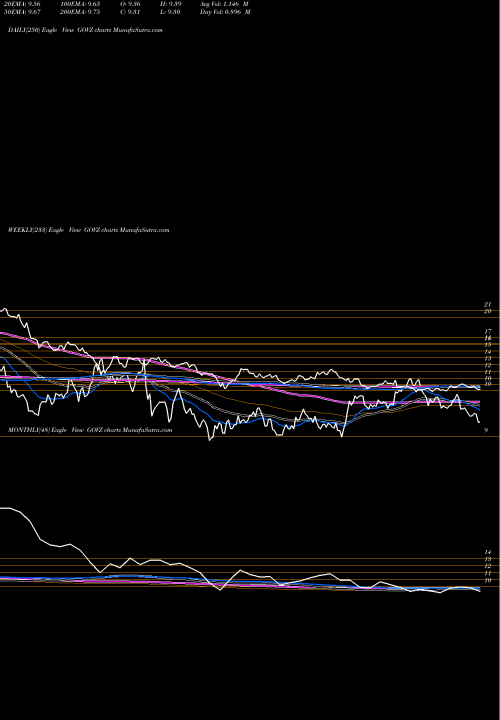Click the 50EMA value in the header

[22, 12]
